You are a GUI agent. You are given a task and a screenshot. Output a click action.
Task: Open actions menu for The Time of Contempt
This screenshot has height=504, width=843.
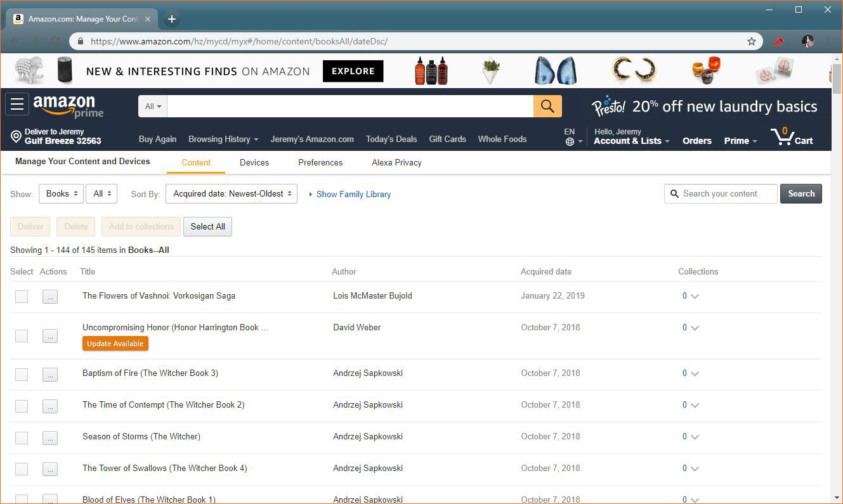pos(50,406)
